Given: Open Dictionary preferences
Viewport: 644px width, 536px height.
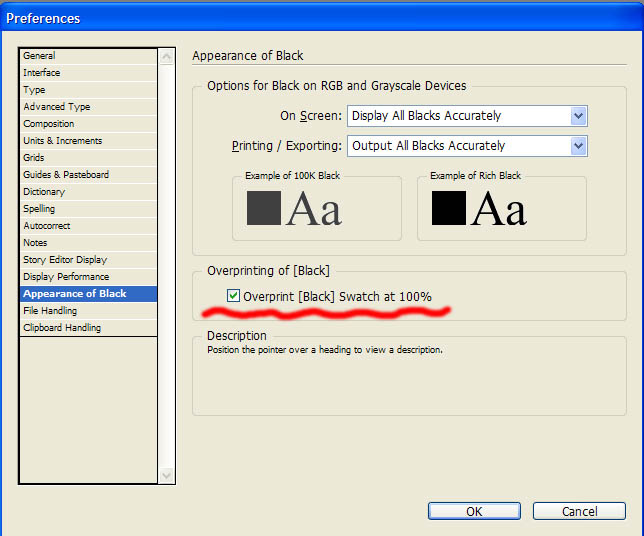Looking at the screenshot, I should pyautogui.click(x=88, y=192).
